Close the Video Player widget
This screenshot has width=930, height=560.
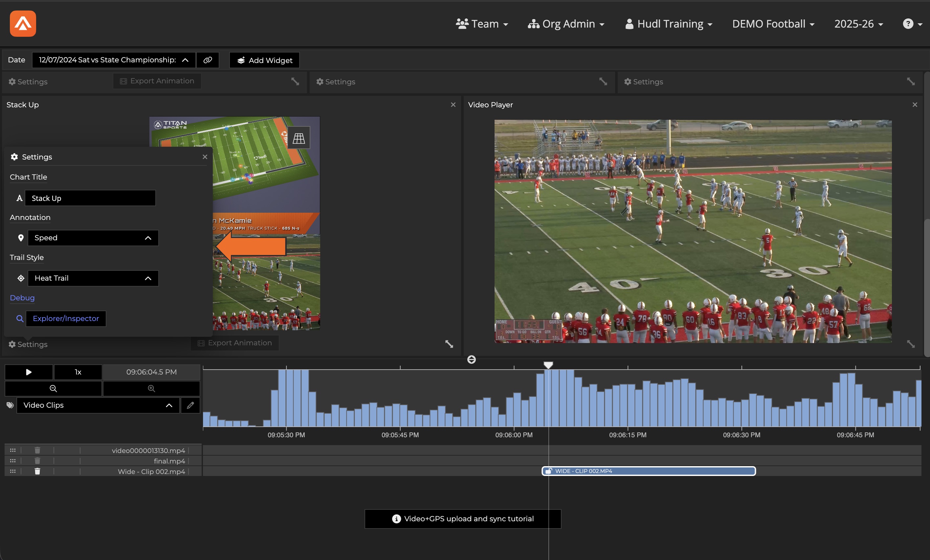pos(915,104)
